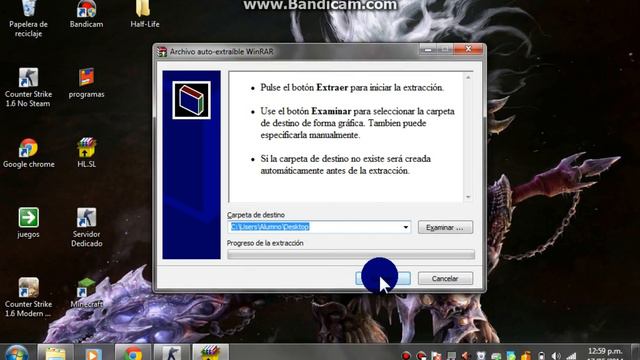
Task: Open Windows Media Player from taskbar
Action: 93,353
